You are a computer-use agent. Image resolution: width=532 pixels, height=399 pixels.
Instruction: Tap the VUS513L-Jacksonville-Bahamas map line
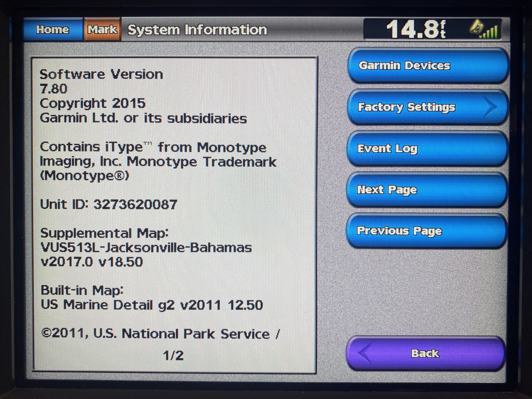pyautogui.click(x=146, y=248)
